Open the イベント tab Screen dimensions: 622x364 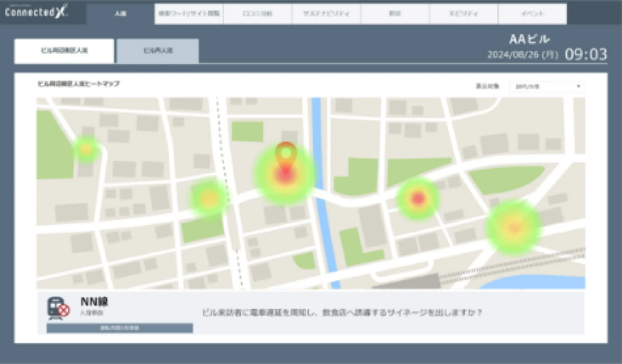point(532,14)
